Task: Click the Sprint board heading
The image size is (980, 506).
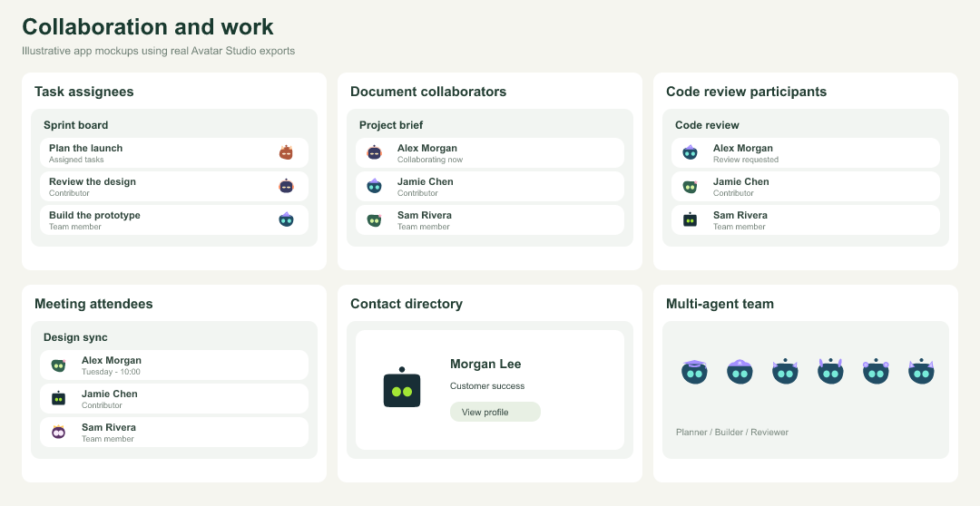Action: [x=75, y=125]
